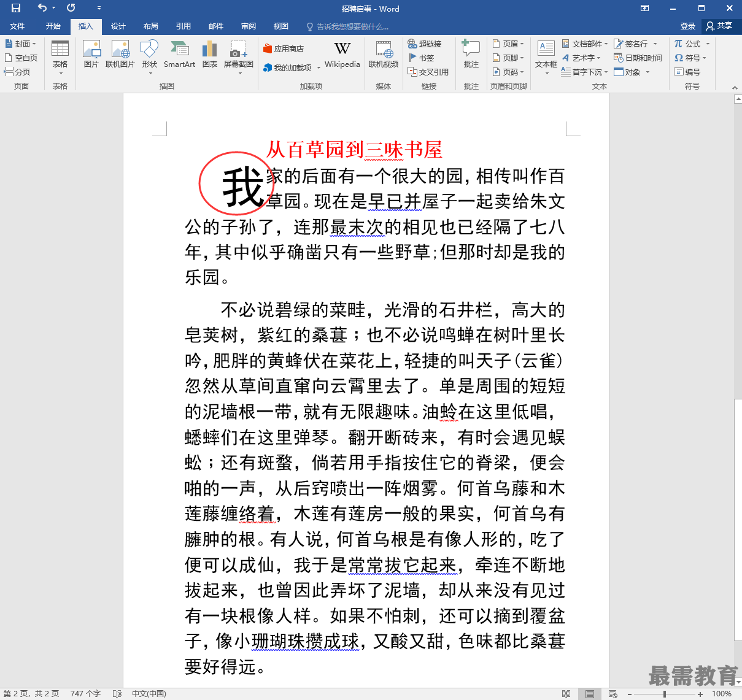Open 文档部件 quick parts menu

[x=584, y=44]
